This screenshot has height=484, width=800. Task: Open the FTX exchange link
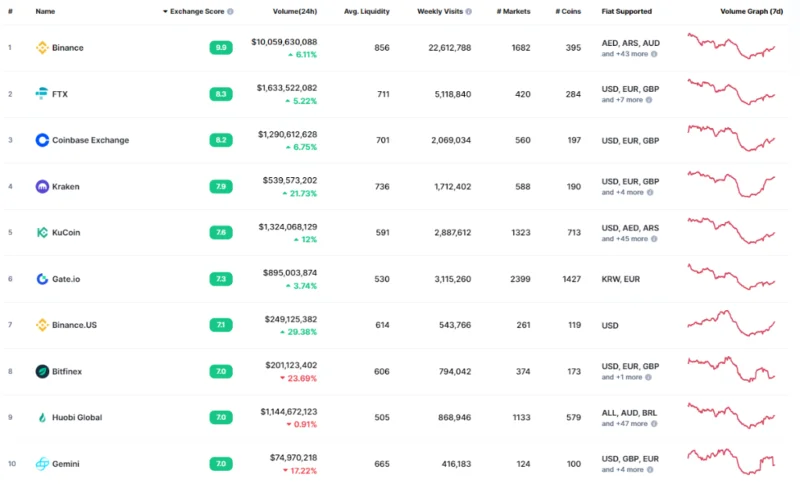tap(60, 94)
